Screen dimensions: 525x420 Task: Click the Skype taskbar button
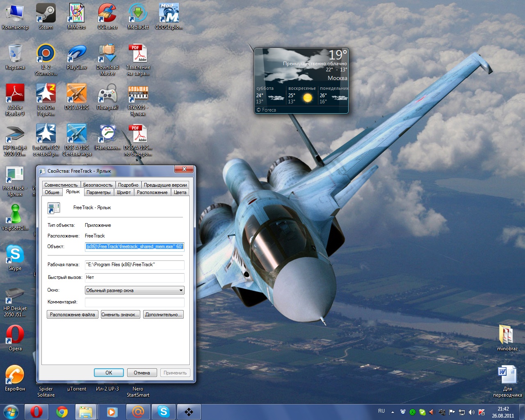click(164, 412)
